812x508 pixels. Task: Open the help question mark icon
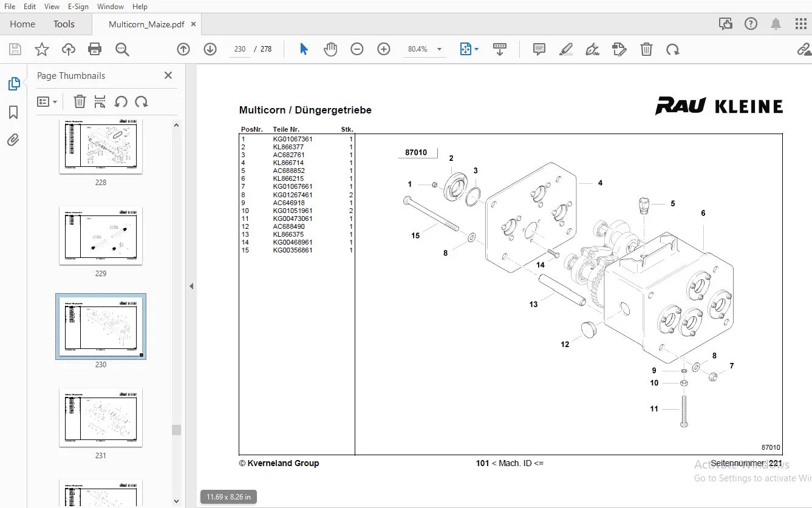pyautogui.click(x=751, y=24)
